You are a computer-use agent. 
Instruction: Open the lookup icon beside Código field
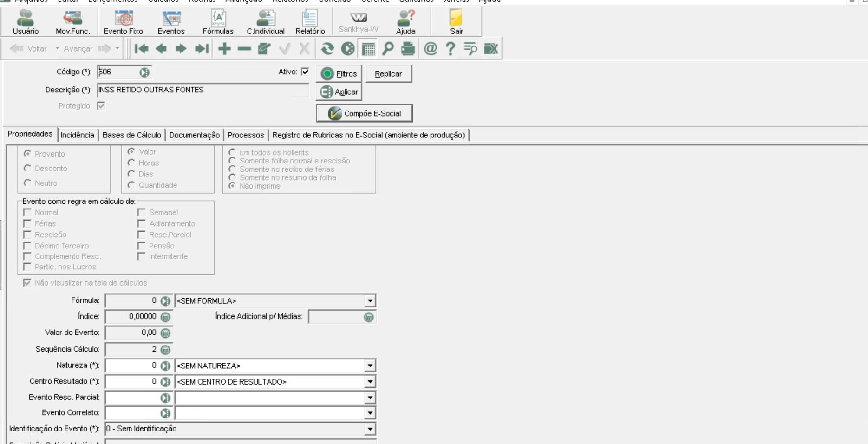click(144, 72)
